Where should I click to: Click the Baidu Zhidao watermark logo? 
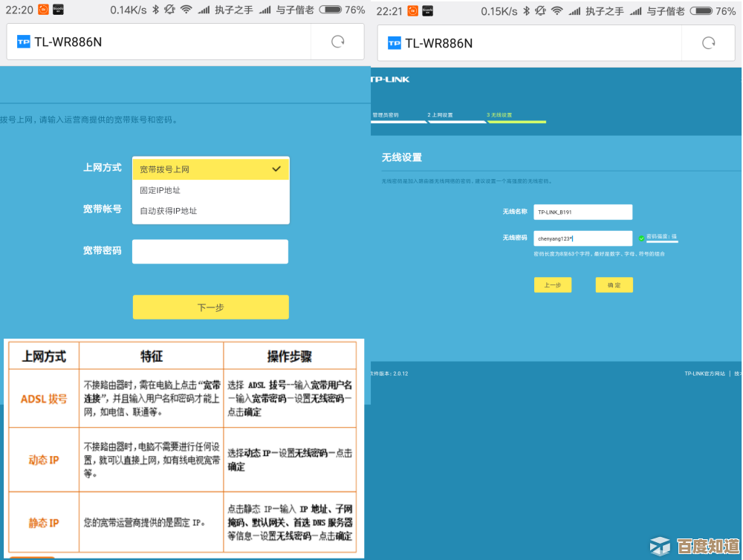pyautogui.click(x=694, y=547)
